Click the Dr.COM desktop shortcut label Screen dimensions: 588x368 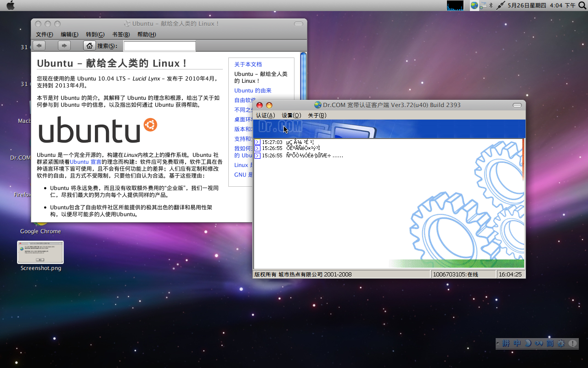20,157
